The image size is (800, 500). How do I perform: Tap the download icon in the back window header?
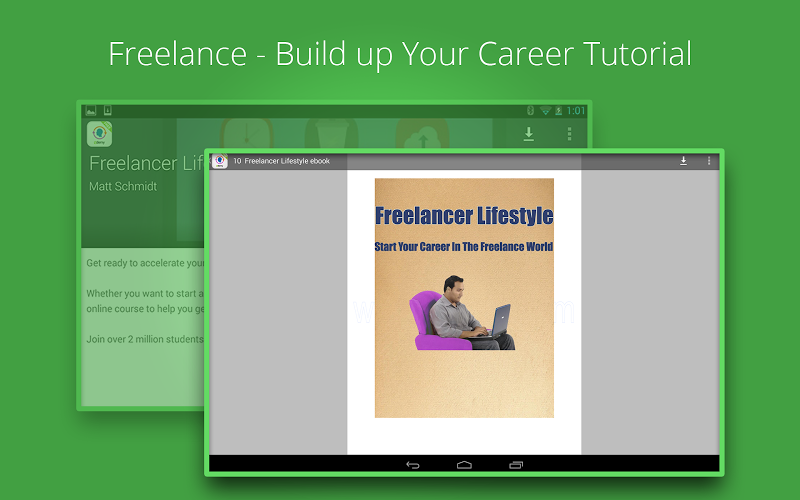coord(529,134)
